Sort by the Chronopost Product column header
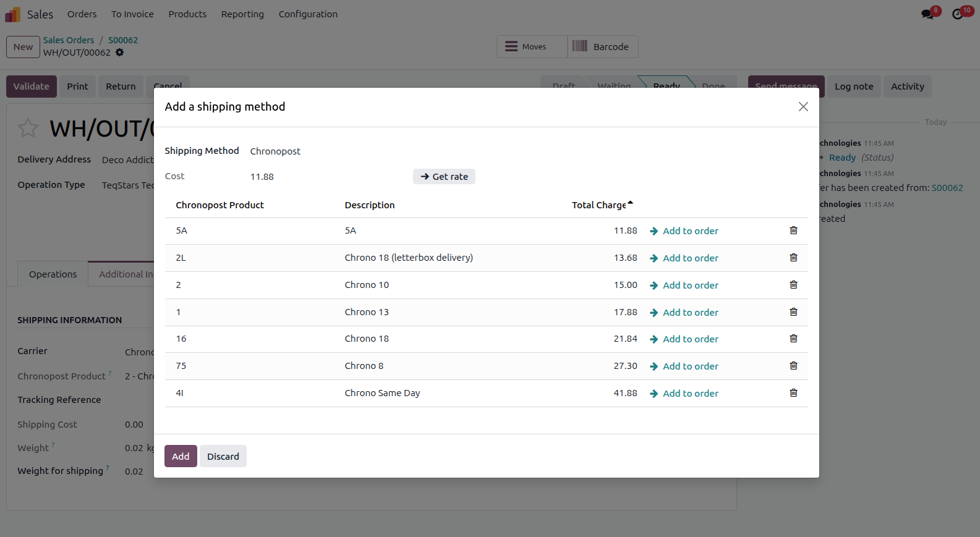This screenshot has width=980, height=537. click(219, 205)
